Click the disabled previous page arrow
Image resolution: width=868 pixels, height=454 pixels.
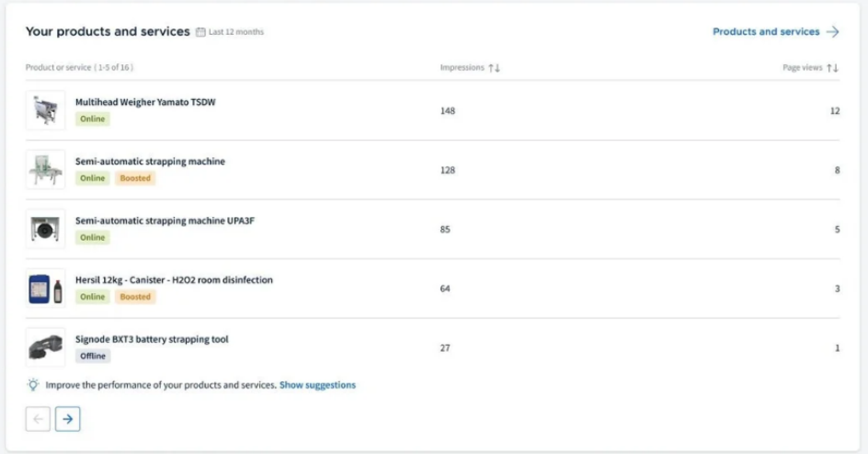(x=38, y=419)
